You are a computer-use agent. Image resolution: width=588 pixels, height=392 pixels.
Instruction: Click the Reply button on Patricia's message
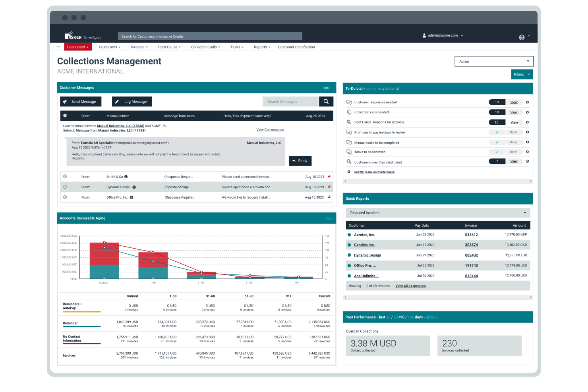pos(300,161)
